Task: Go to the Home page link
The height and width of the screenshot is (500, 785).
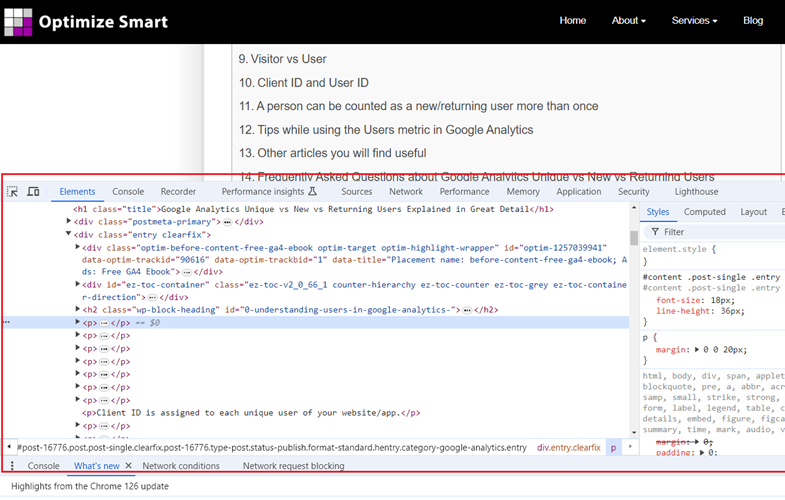Action: pyautogui.click(x=573, y=21)
